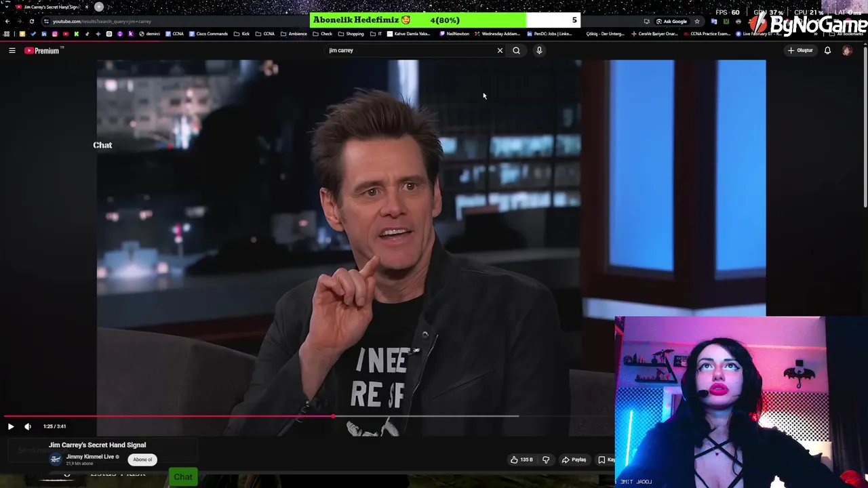The image size is (868, 488).
Task: Clear the 'jim carrey' search text
Action: pos(500,50)
